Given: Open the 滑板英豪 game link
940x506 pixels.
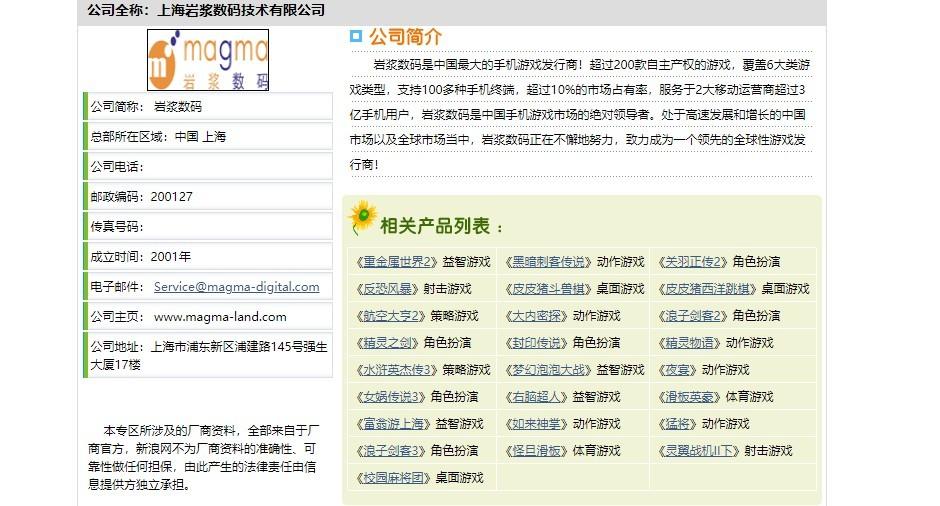Looking at the screenshot, I should [689, 396].
